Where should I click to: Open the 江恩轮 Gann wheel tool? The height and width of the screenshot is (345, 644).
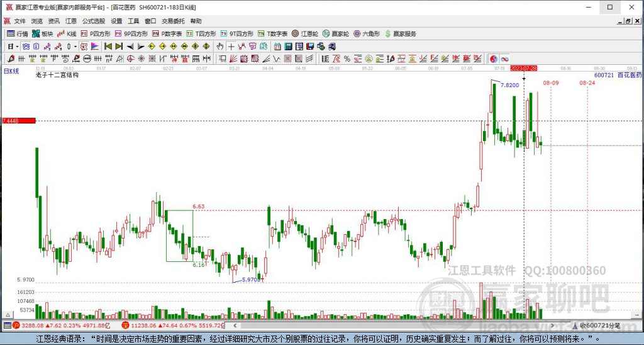click(x=305, y=34)
